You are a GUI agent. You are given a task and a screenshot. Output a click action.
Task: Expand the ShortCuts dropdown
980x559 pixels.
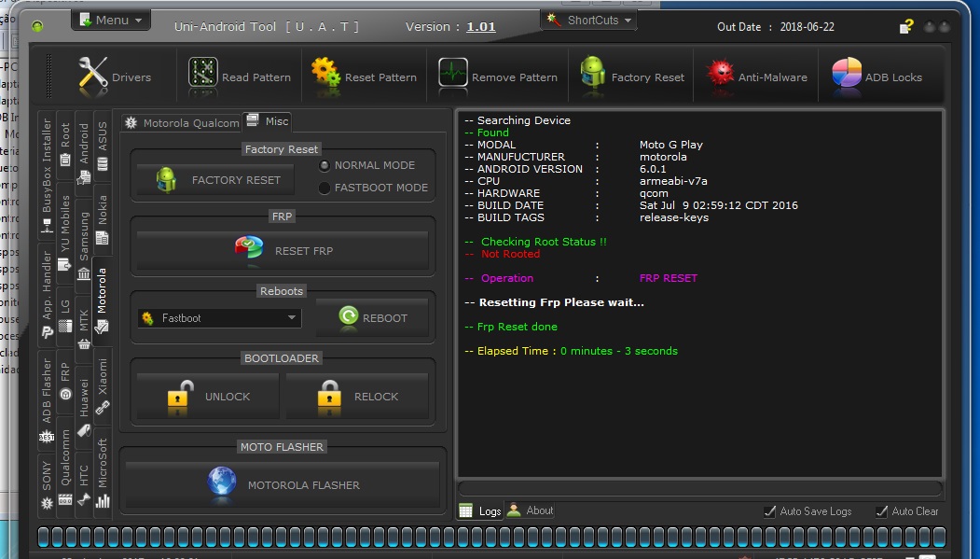pyautogui.click(x=588, y=20)
